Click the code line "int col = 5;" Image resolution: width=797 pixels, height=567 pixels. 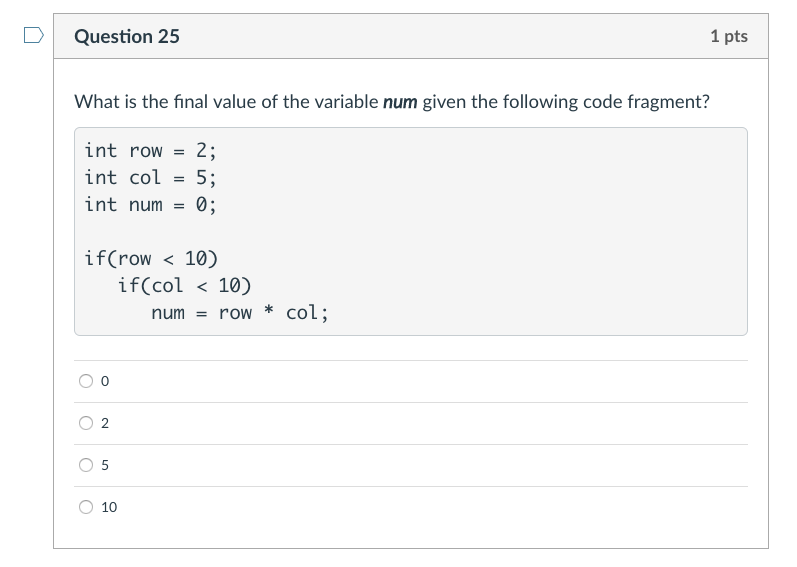click(150, 178)
